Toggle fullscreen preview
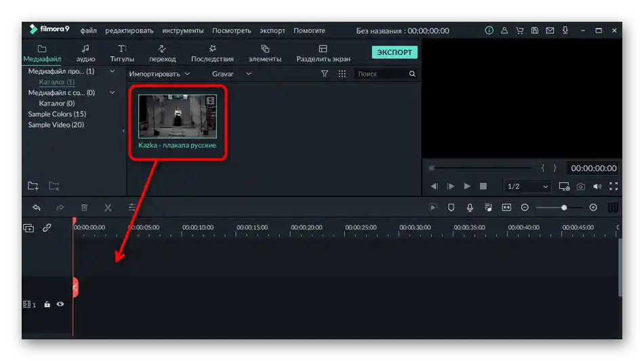This screenshot has height=361, width=644. coord(613,186)
